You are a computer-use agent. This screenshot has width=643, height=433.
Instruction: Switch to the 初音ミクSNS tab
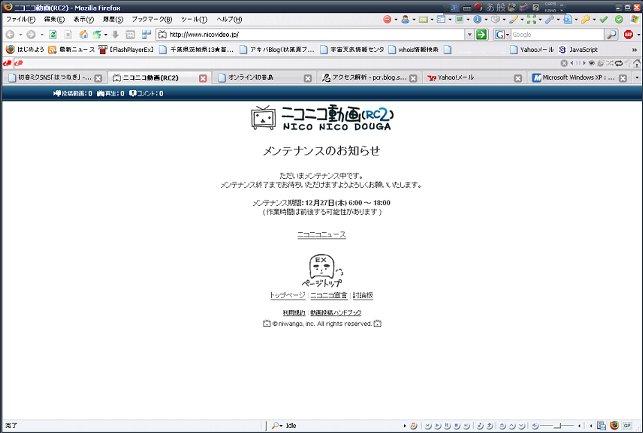tap(55, 77)
